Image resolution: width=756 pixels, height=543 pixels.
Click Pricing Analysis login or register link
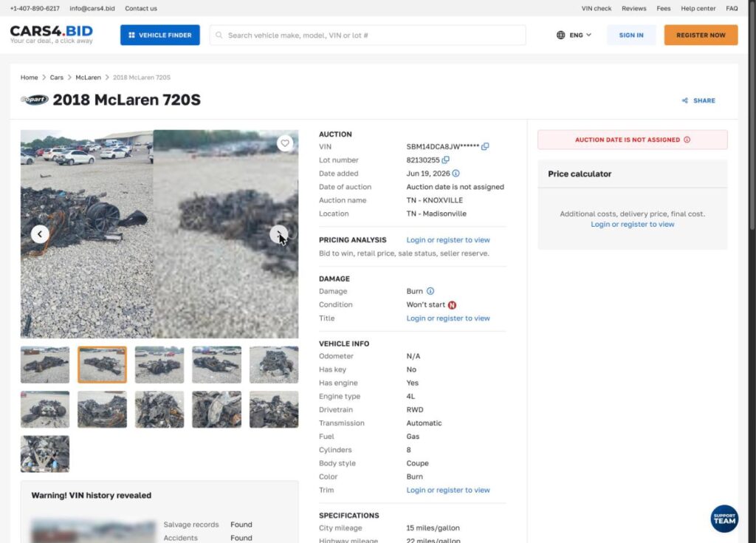(448, 240)
